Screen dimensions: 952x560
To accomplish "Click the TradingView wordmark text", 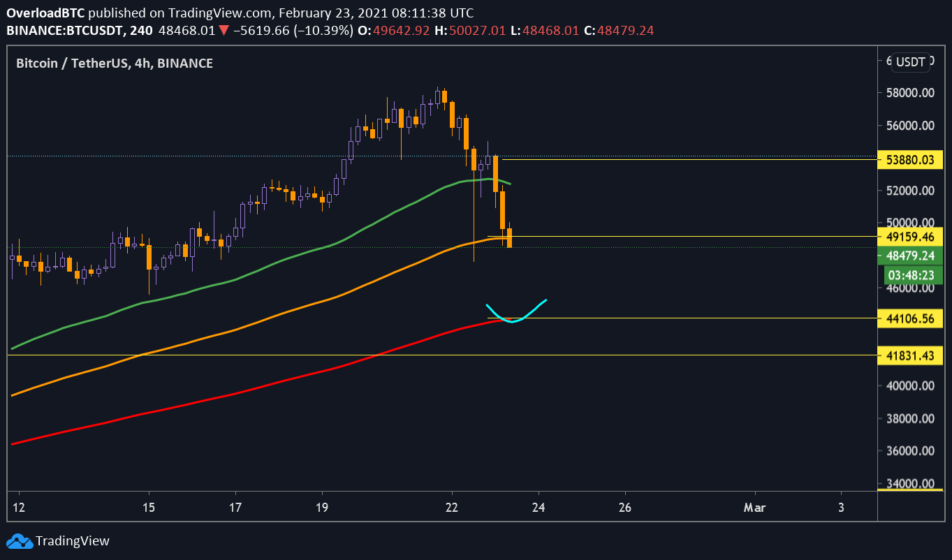I will pos(73,540).
